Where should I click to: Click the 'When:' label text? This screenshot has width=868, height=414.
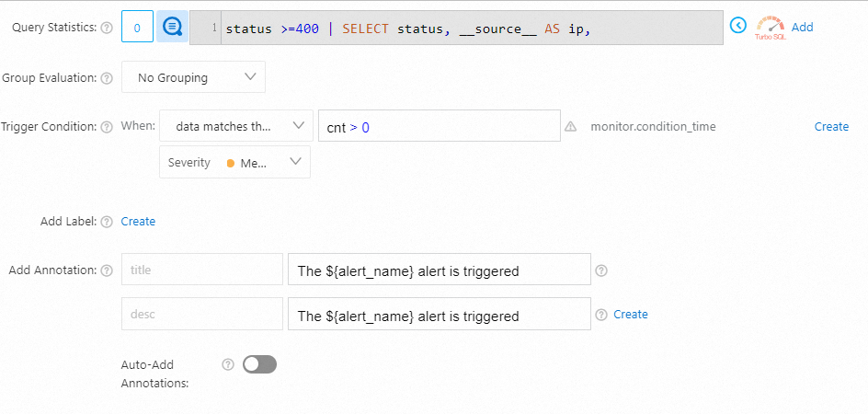pos(138,126)
